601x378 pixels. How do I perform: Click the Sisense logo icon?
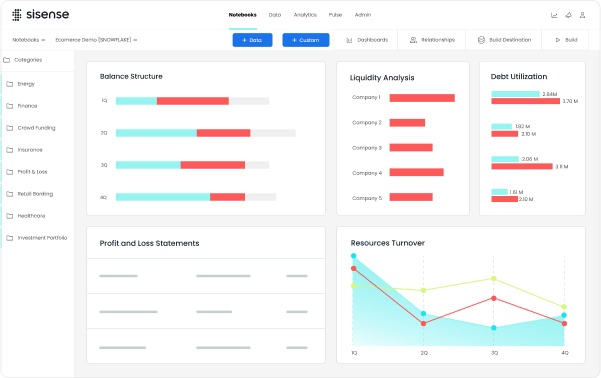click(16, 15)
